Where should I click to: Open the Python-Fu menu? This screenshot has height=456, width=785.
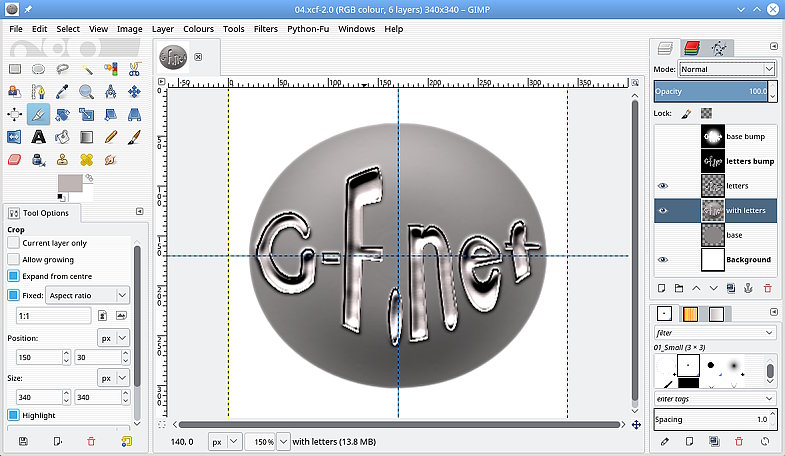pos(308,29)
